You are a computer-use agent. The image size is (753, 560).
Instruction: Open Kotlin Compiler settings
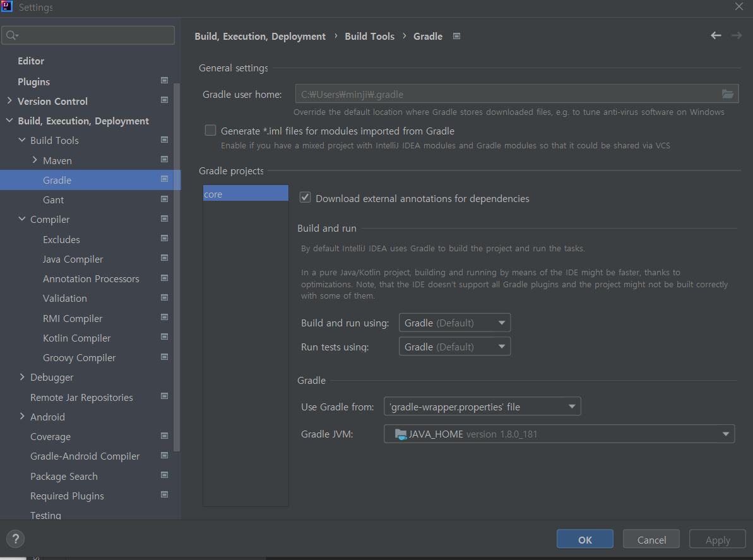77,338
